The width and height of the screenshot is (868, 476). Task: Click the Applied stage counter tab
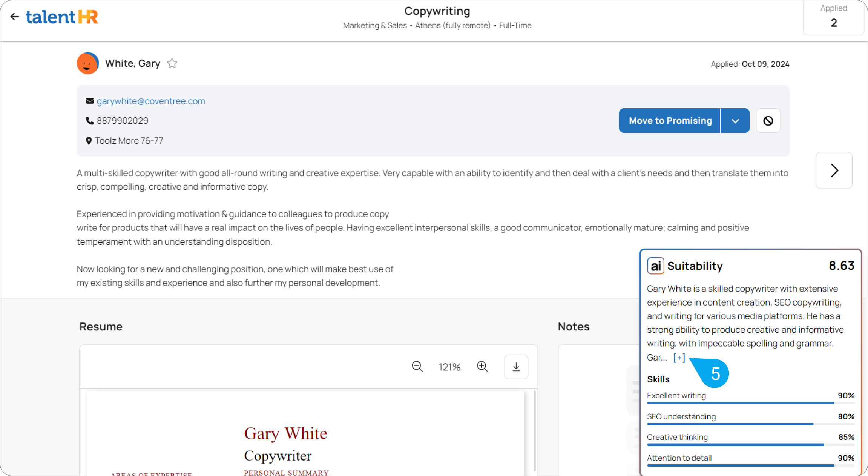(x=833, y=17)
